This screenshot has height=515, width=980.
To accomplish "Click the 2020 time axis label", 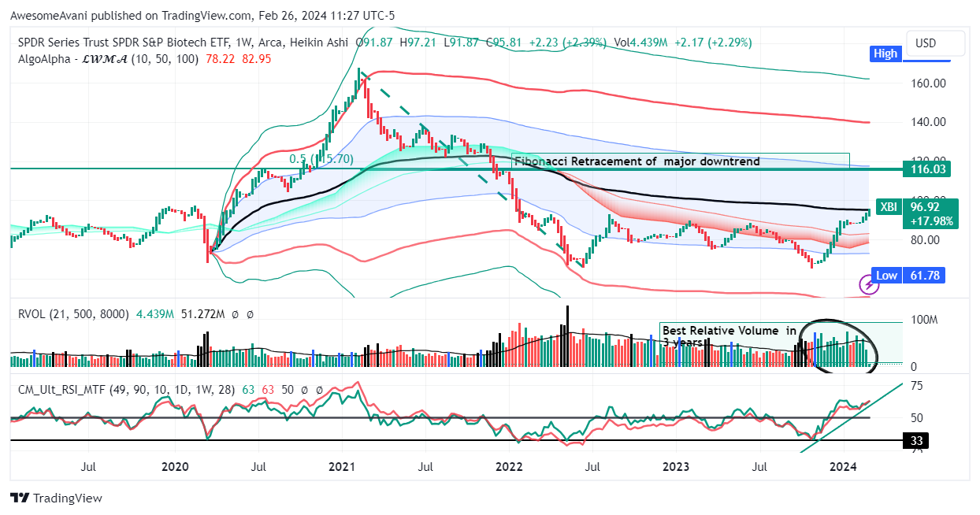I will [175, 467].
